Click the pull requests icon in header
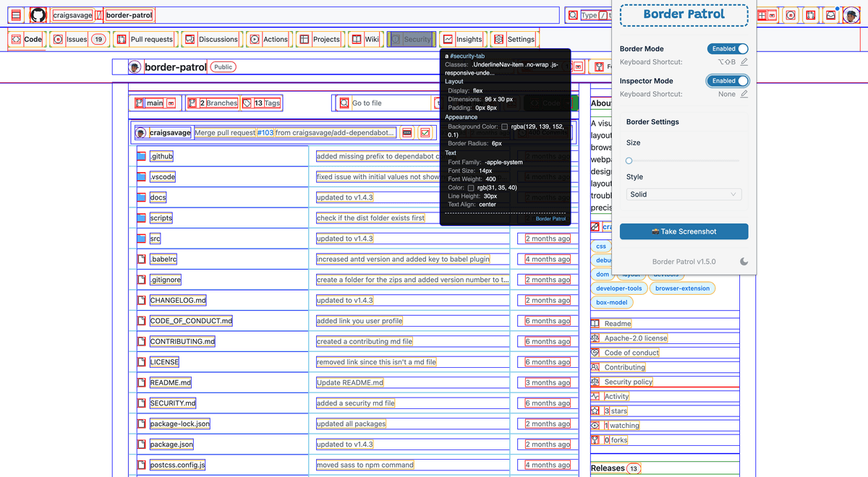 coord(811,15)
